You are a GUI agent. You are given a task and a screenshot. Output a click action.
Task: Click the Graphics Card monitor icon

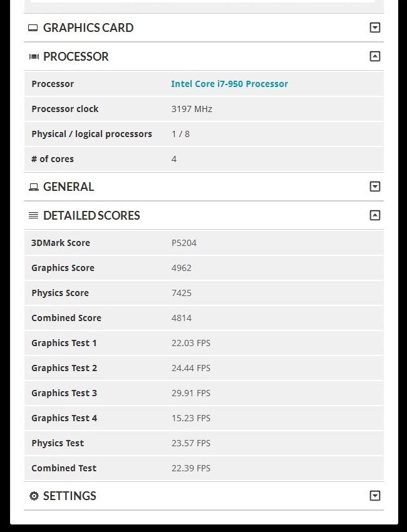(x=34, y=28)
